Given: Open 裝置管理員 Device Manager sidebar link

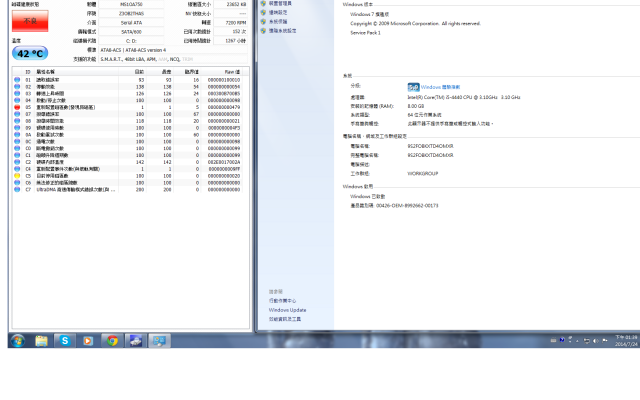Looking at the screenshot, I should 280,3.
